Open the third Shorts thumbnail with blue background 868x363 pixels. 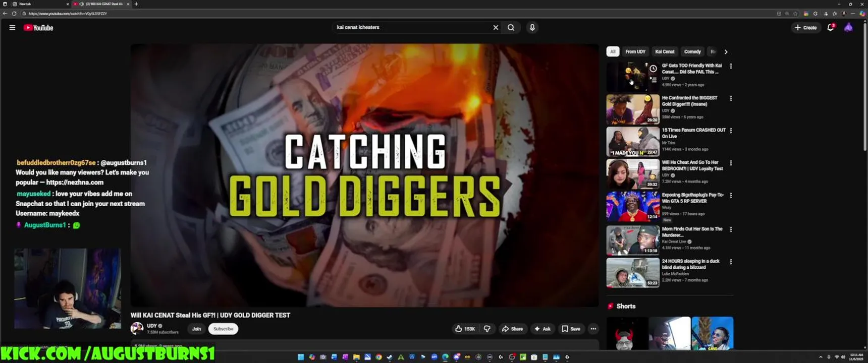click(x=713, y=333)
